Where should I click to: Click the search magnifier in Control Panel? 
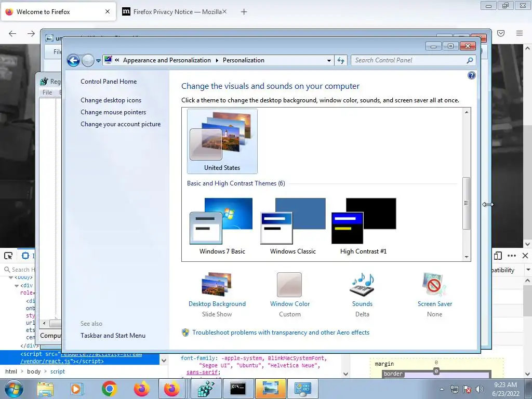(x=470, y=60)
